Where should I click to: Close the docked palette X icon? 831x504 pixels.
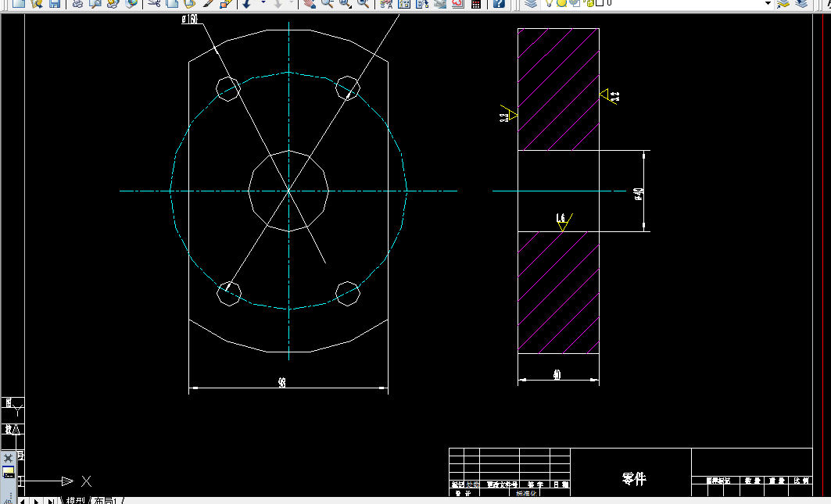[9, 458]
